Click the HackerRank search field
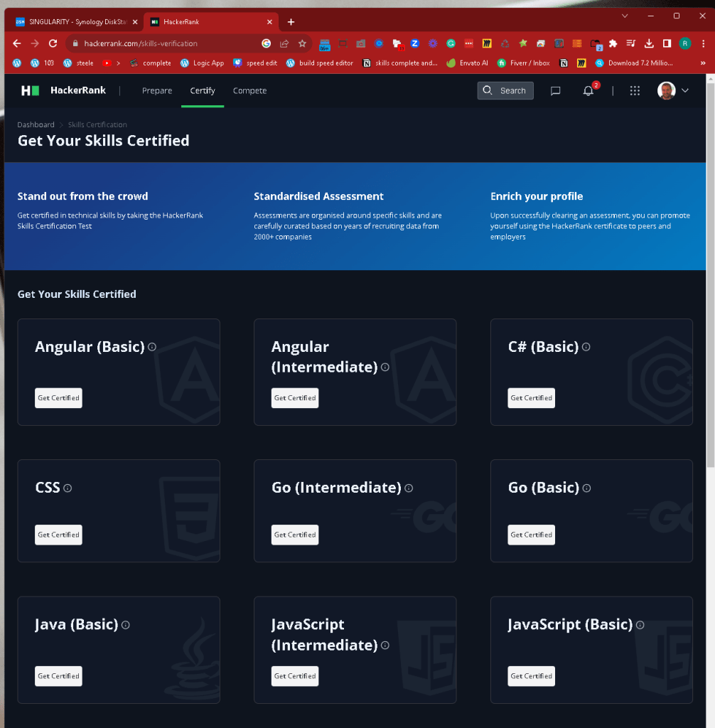715x728 pixels. (x=505, y=90)
